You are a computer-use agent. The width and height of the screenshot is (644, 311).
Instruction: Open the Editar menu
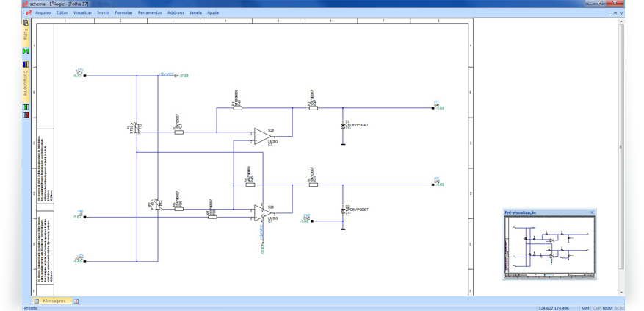tap(62, 12)
